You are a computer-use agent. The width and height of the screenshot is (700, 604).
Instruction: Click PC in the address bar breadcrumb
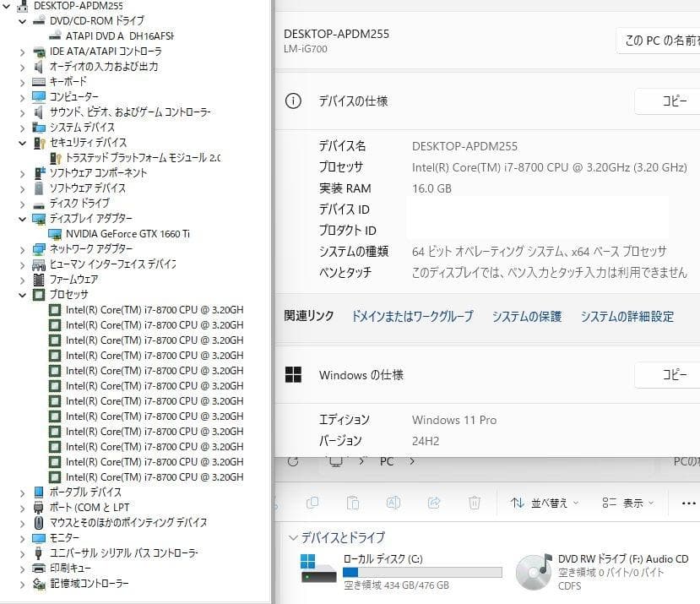(x=386, y=462)
